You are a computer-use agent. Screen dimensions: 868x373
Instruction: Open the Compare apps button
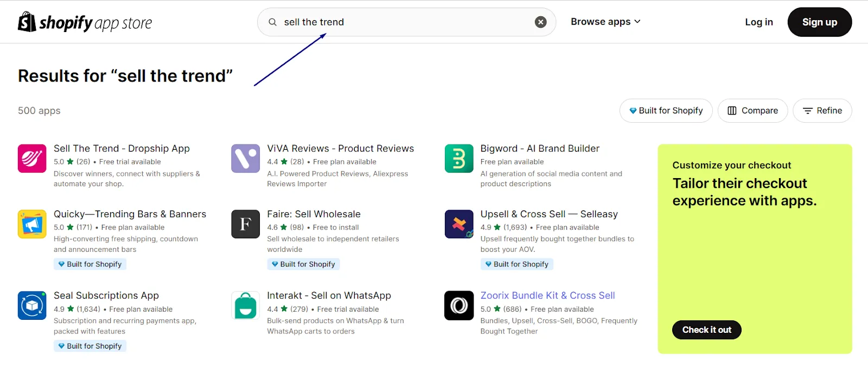tap(752, 111)
